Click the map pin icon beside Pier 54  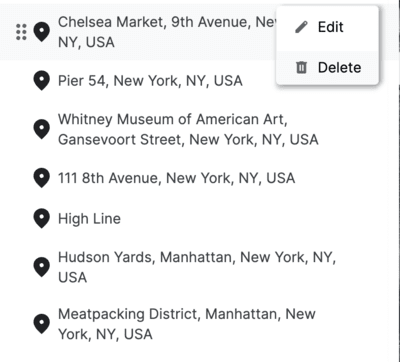coord(42,81)
